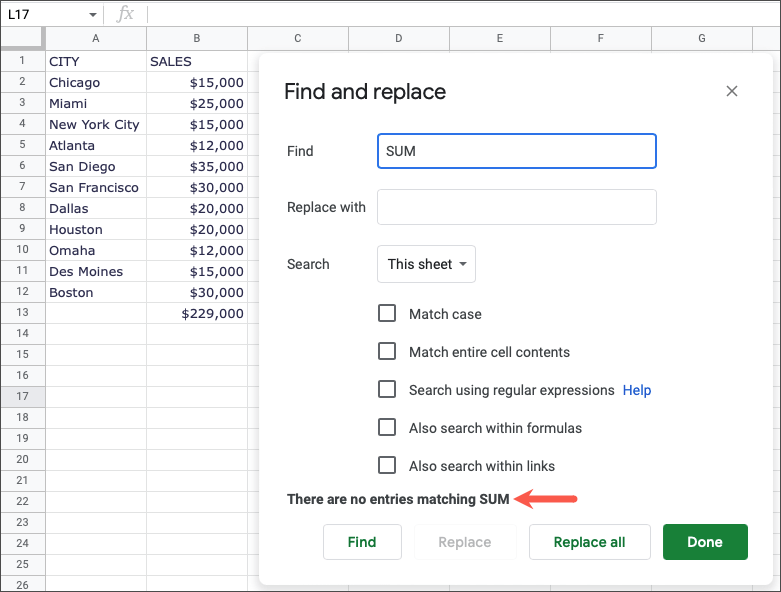Close the Find and replace dialog
This screenshot has width=781, height=592.
click(x=732, y=91)
